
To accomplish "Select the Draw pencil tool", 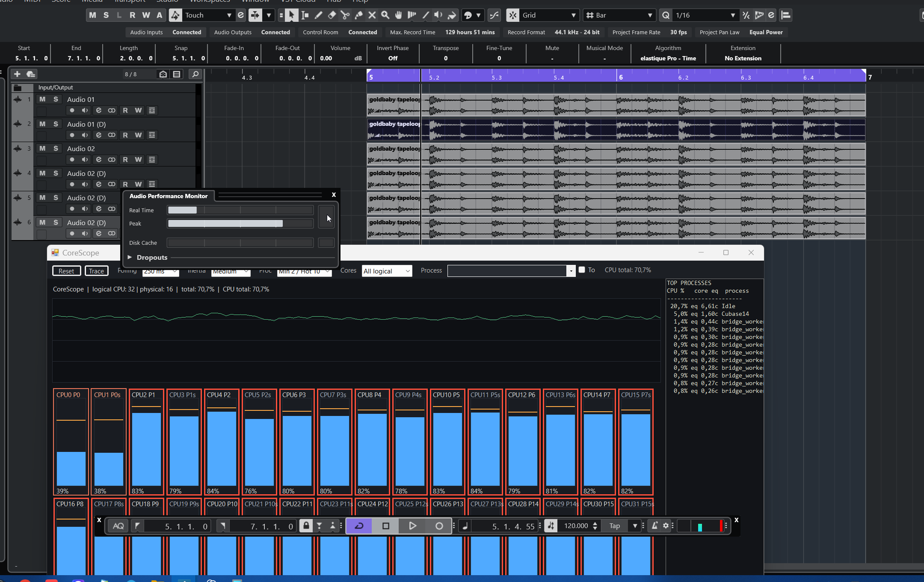I will click(x=318, y=15).
